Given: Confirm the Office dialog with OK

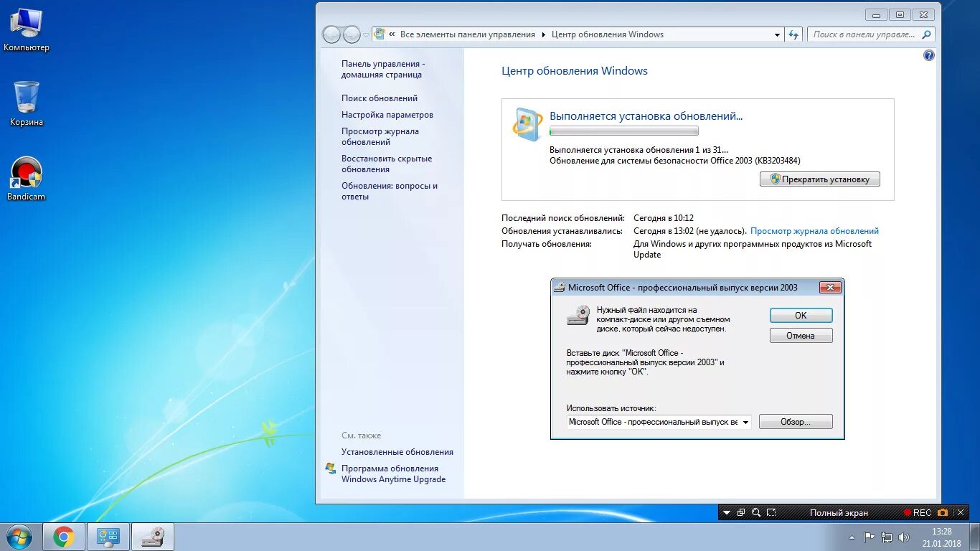Looking at the screenshot, I should pyautogui.click(x=801, y=316).
